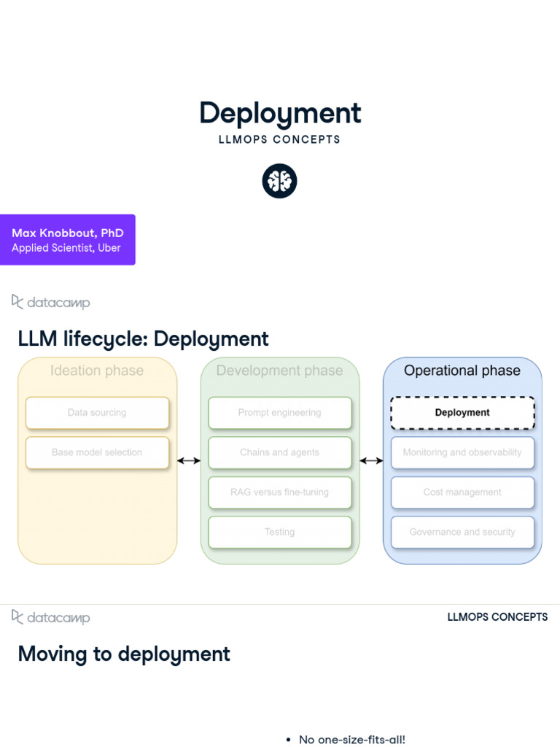Click Applied Scientist, Uber text

click(66, 248)
